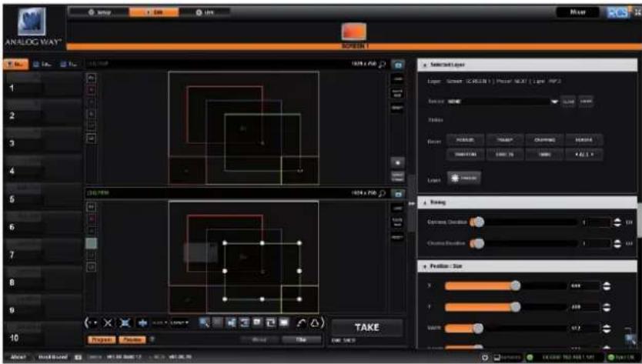Screen dimensions: 642x364
Task: Click the magnifier icon in Program header
Action: coord(383,193)
